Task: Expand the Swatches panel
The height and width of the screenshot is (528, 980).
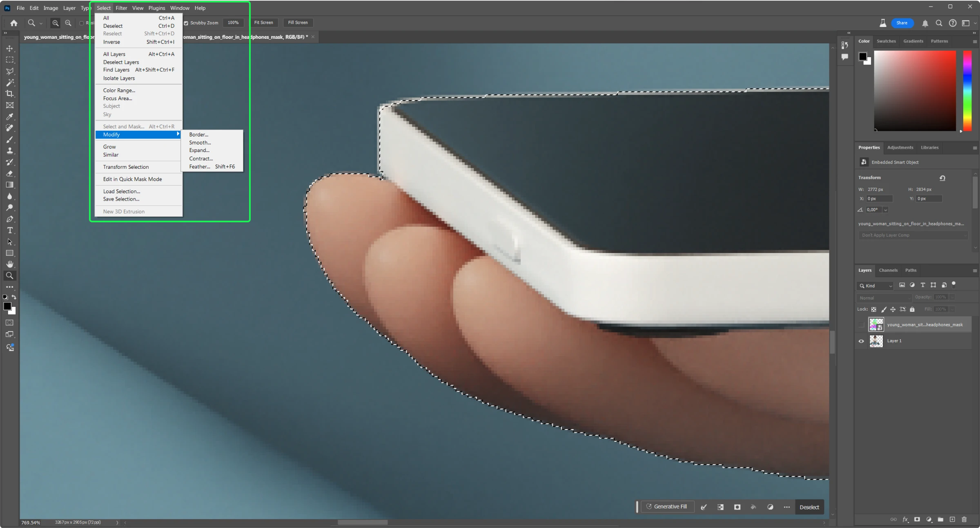Action: [x=886, y=41]
